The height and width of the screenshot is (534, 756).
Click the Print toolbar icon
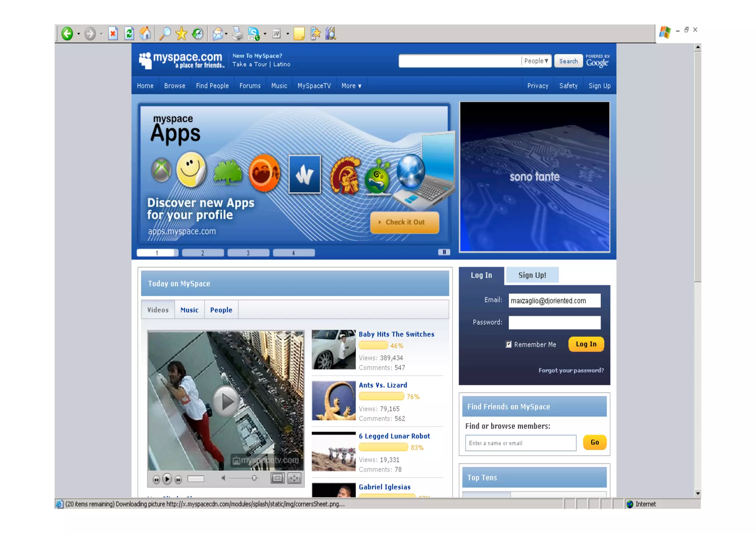(x=237, y=34)
